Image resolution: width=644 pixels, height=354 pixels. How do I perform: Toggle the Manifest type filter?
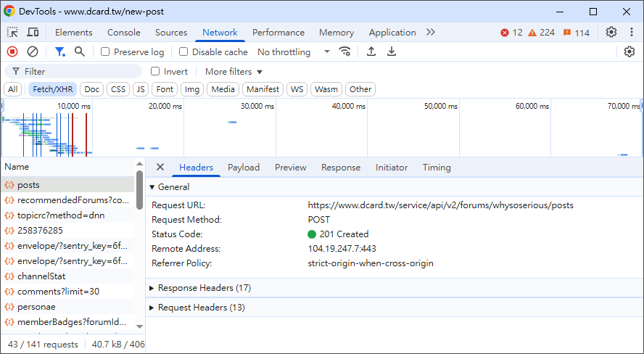pos(263,89)
